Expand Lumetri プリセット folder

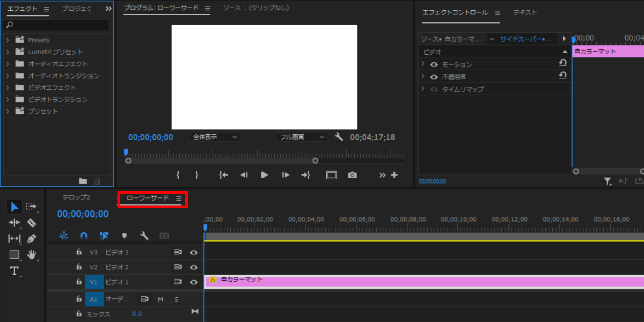point(8,52)
